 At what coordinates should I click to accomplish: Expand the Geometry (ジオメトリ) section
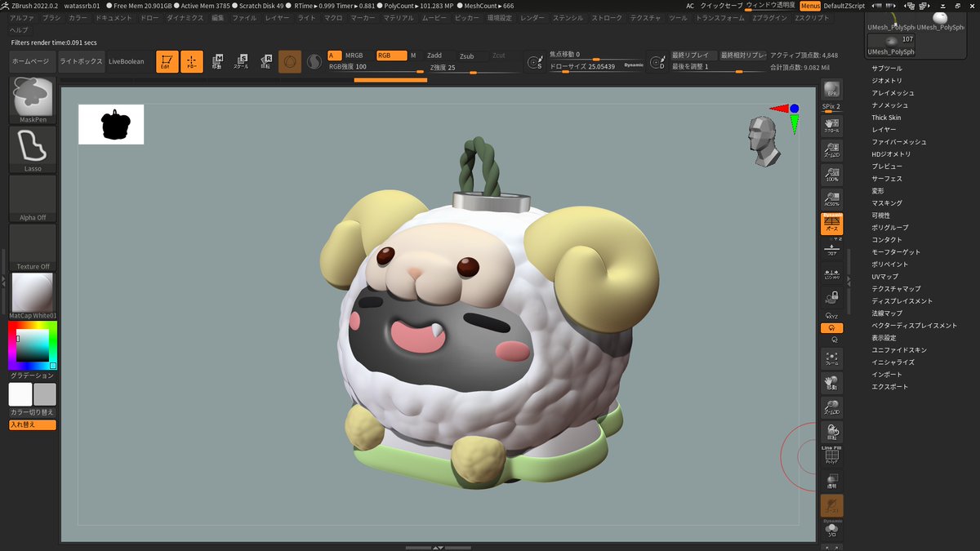click(887, 81)
